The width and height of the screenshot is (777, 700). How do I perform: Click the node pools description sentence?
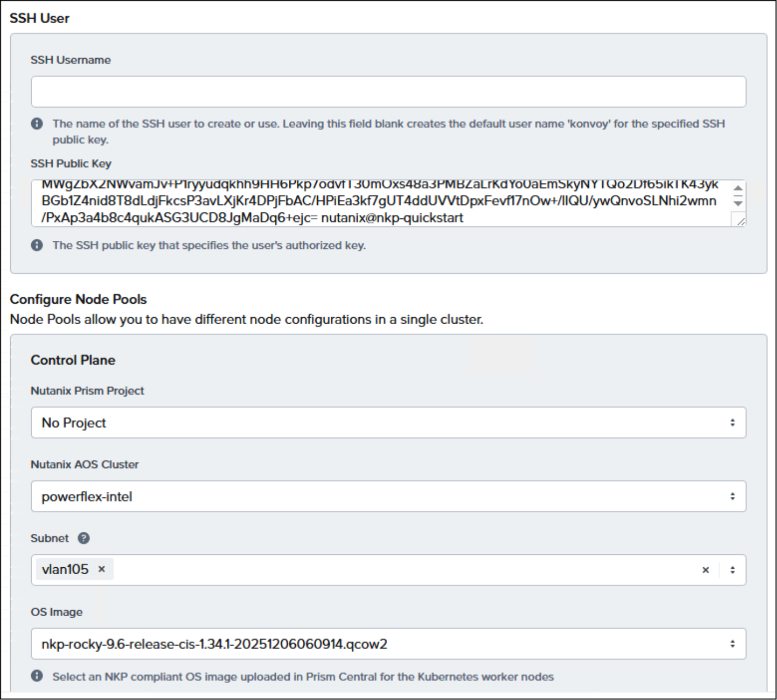[x=246, y=320]
